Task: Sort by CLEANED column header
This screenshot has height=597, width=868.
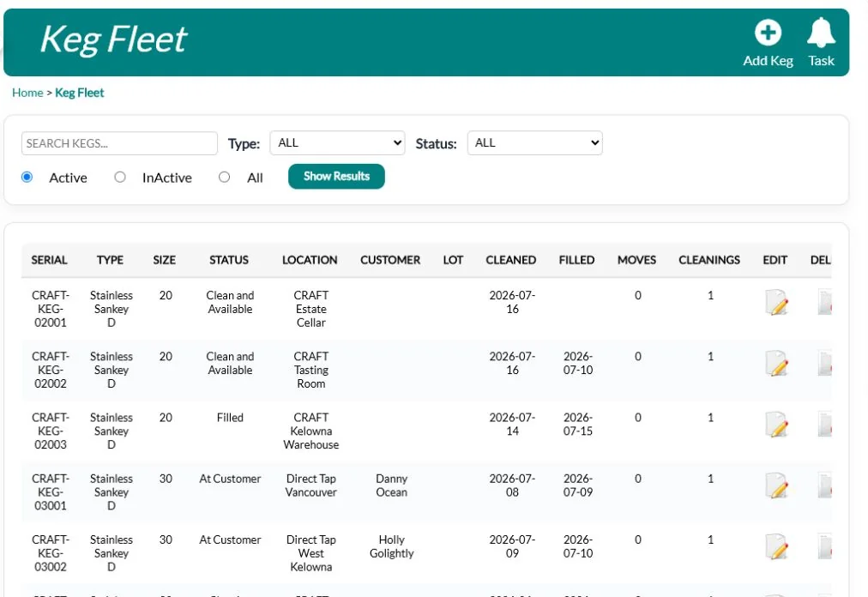Action: (511, 260)
